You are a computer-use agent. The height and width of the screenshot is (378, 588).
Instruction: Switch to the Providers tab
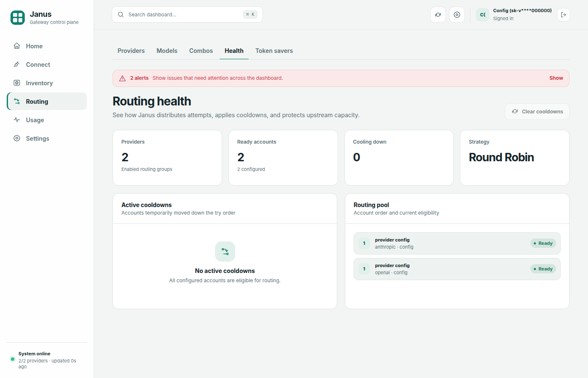[131, 51]
